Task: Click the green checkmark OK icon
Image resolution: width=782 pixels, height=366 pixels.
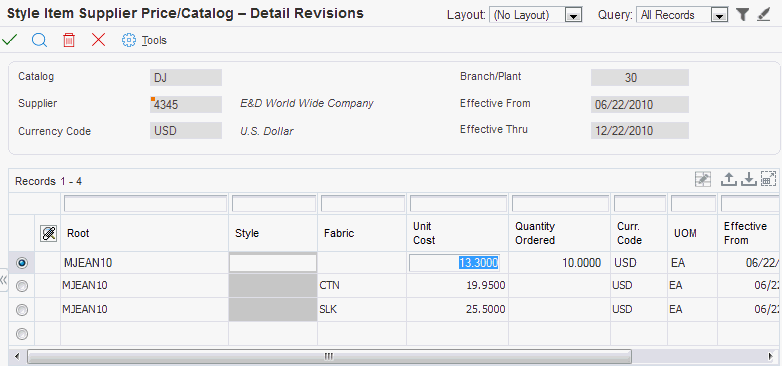Action: pos(9,40)
